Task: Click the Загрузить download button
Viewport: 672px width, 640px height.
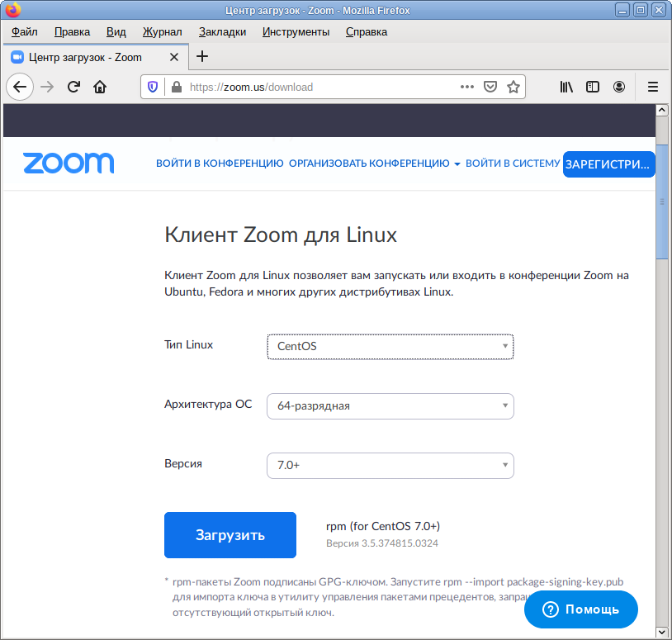Action: click(230, 535)
